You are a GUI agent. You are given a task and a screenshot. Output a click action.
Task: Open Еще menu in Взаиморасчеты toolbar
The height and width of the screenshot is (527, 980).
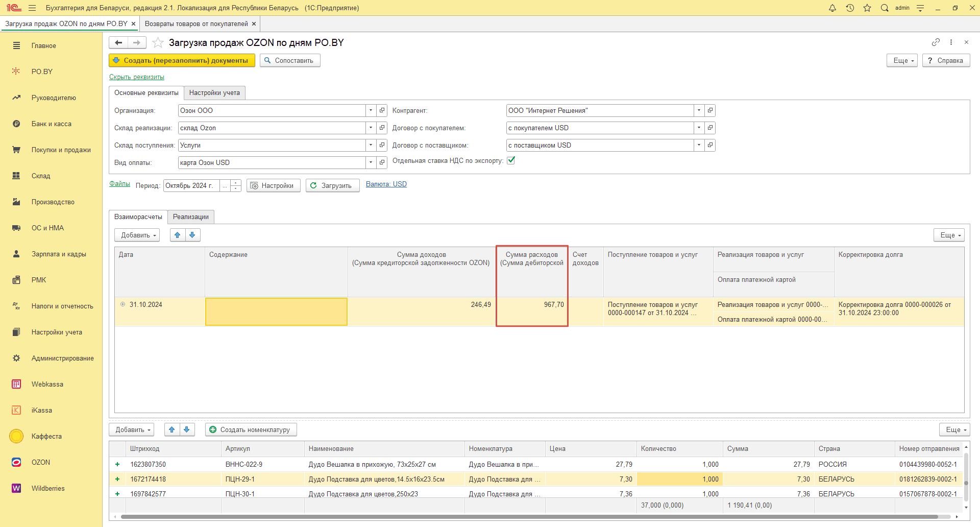pyautogui.click(x=949, y=235)
